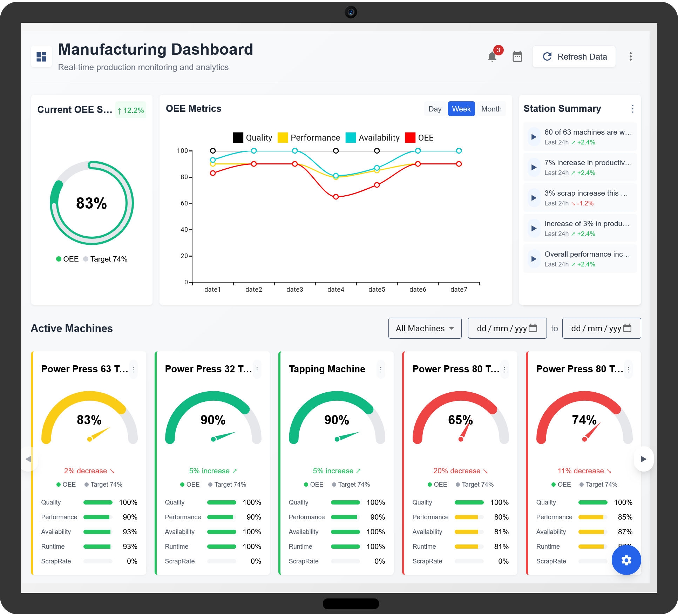The image size is (678, 616).
Task: Expand the 3% scrap increase item
Action: click(534, 198)
